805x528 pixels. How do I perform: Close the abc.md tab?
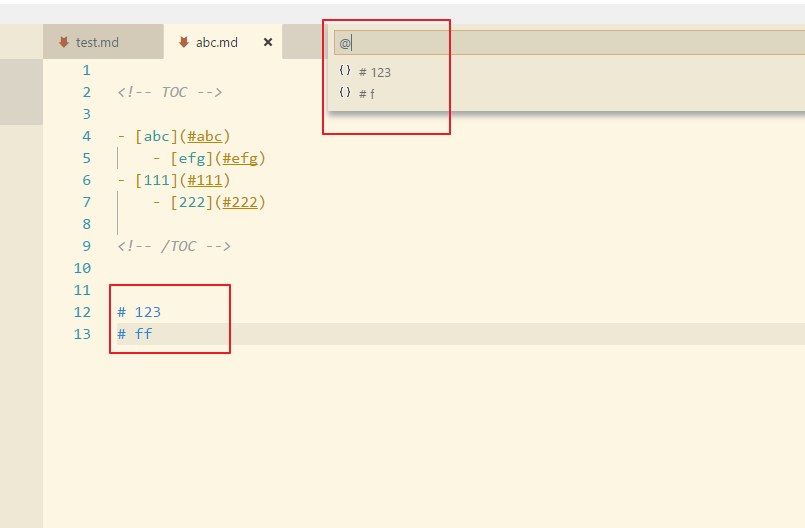pyautogui.click(x=267, y=42)
